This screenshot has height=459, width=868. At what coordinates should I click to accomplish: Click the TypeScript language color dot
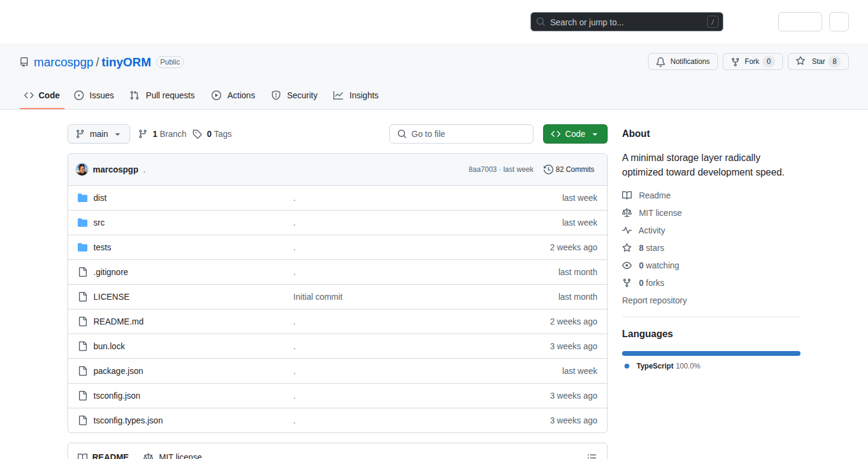pyautogui.click(x=627, y=366)
